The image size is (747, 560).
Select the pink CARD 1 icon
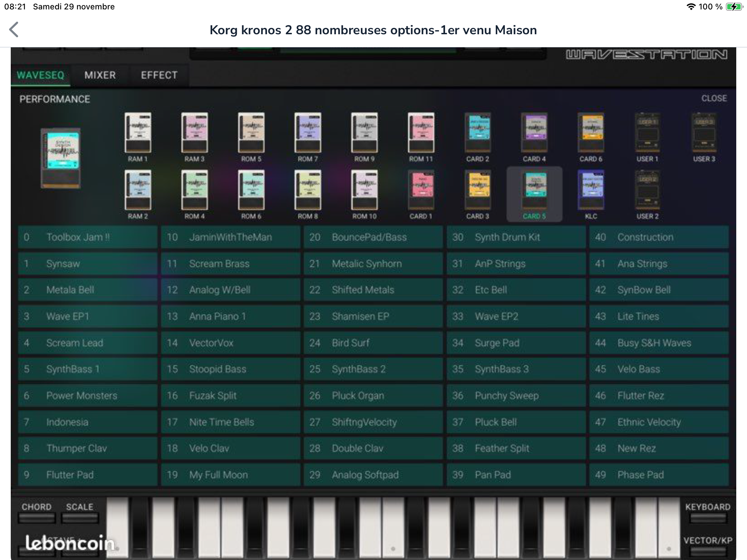click(x=421, y=191)
